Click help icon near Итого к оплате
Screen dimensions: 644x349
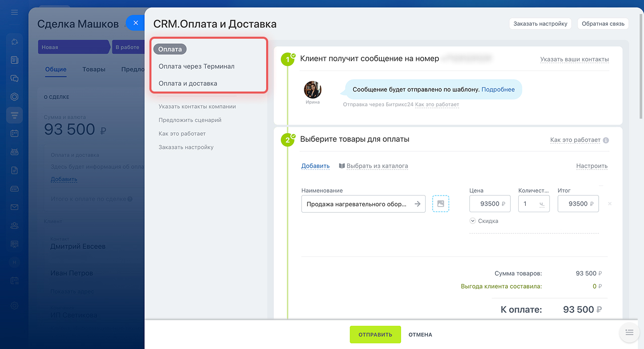(x=130, y=199)
